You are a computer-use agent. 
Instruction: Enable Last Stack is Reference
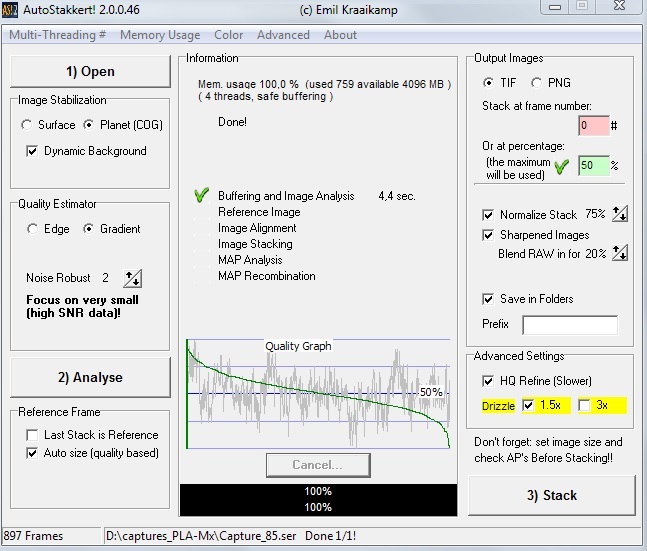pyautogui.click(x=32, y=435)
